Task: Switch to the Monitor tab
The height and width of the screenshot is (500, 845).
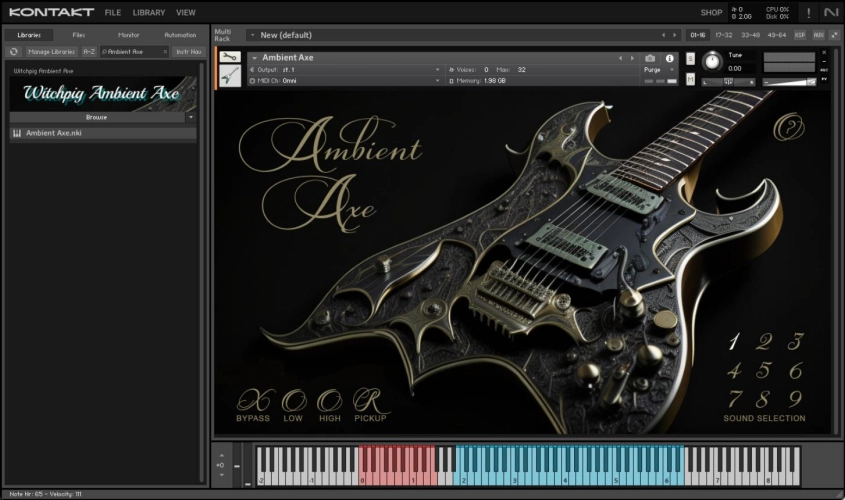Action: [x=129, y=35]
